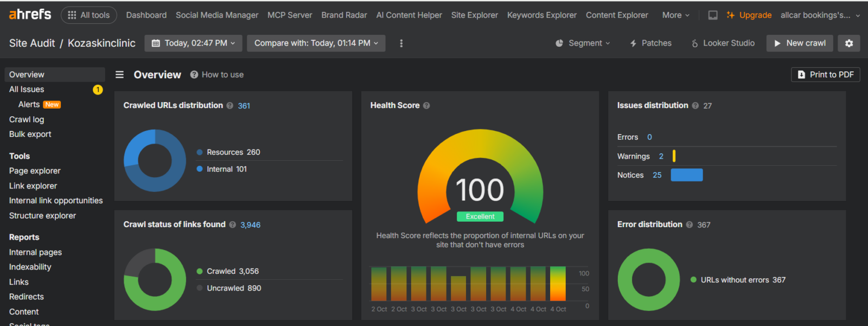Click the Health Score 100 gauge
The image size is (868, 326).
[x=480, y=177]
